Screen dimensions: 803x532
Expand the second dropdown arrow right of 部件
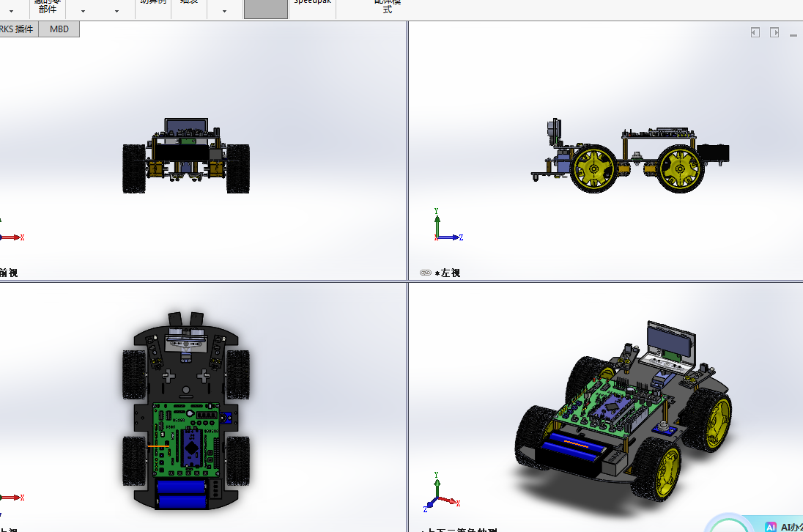[x=116, y=11]
